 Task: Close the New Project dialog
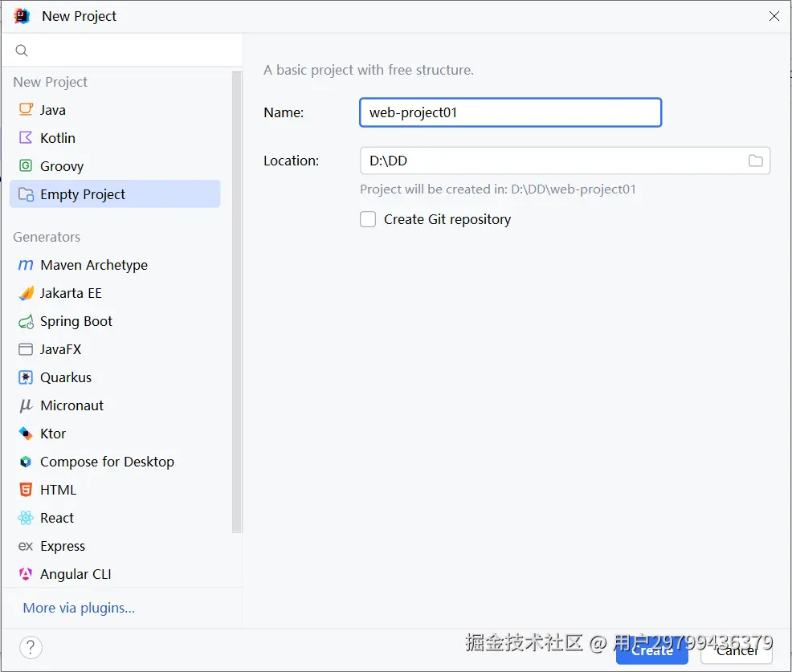coord(774,16)
